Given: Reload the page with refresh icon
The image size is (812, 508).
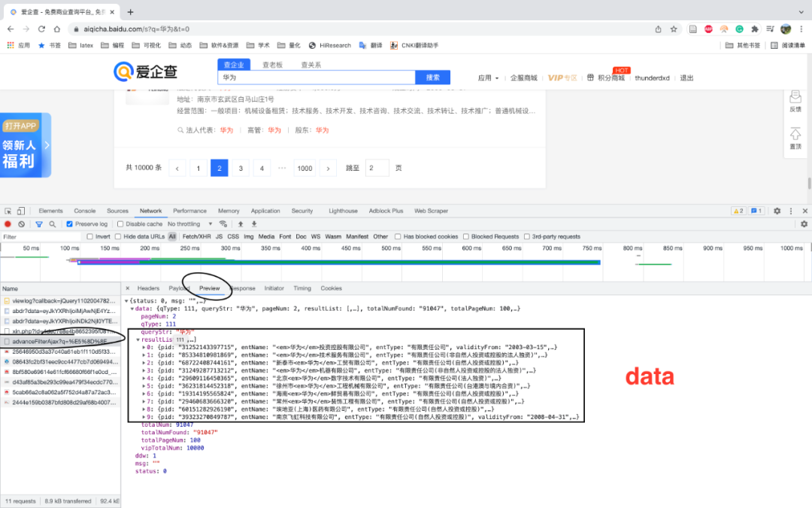Looking at the screenshot, I should pyautogui.click(x=41, y=29).
